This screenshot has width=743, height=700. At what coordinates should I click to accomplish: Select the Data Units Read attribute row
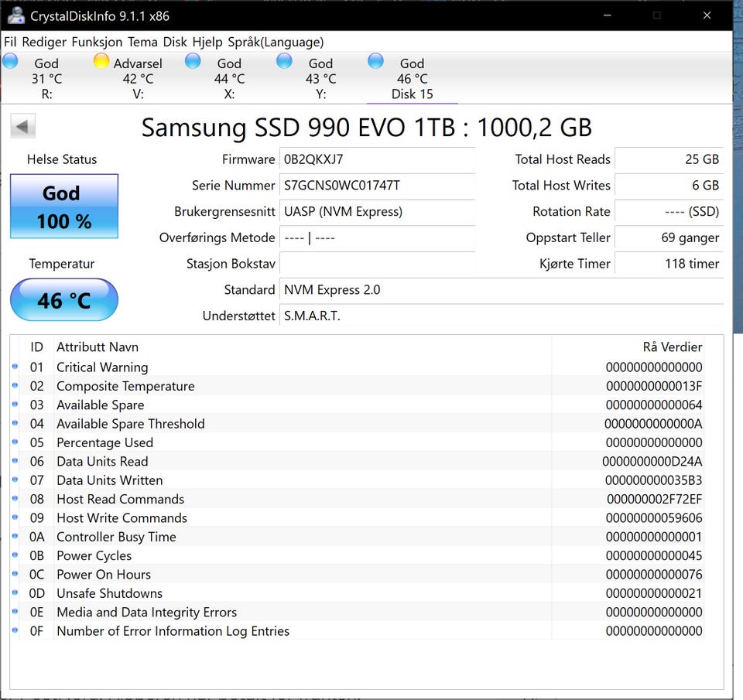(358, 461)
